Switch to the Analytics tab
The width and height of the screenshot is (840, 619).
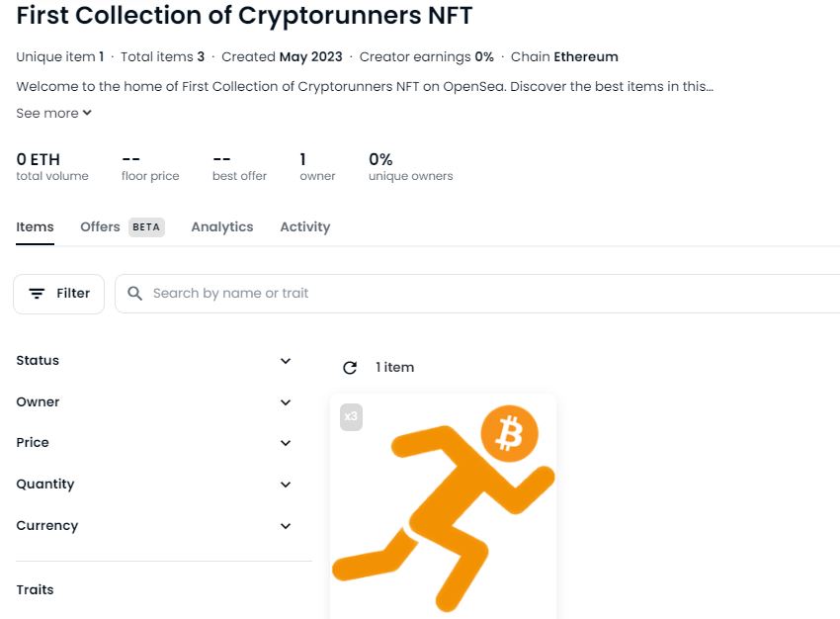(x=222, y=227)
